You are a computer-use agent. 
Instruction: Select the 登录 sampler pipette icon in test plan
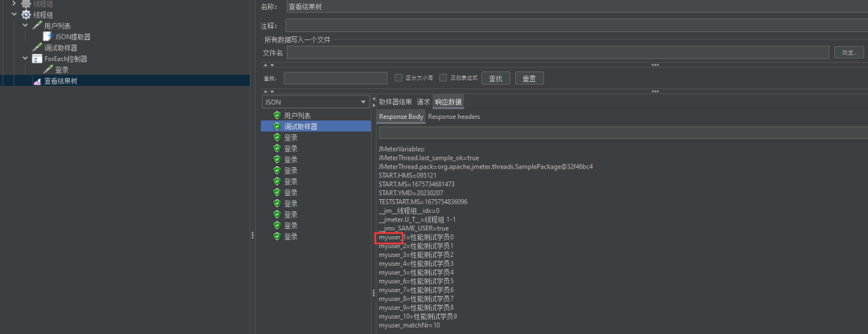click(47, 70)
